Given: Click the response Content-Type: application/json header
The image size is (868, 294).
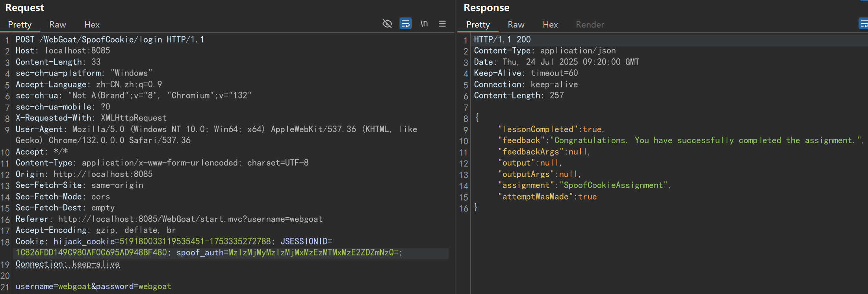Looking at the screenshot, I should [545, 50].
